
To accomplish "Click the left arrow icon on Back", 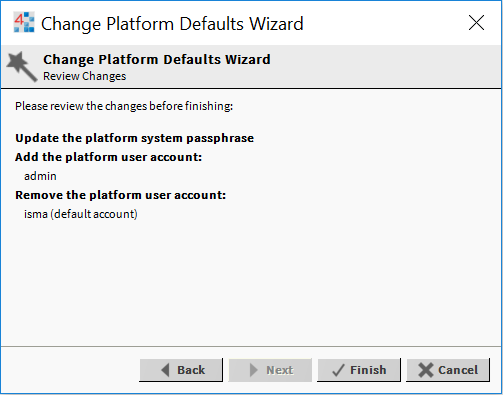I will (x=165, y=370).
